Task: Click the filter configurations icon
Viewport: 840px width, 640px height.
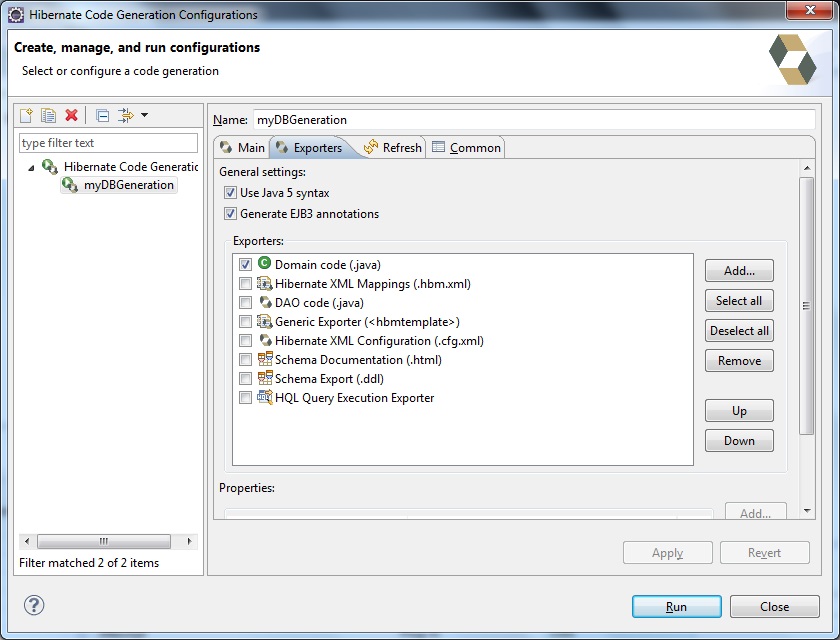Action: (x=125, y=115)
